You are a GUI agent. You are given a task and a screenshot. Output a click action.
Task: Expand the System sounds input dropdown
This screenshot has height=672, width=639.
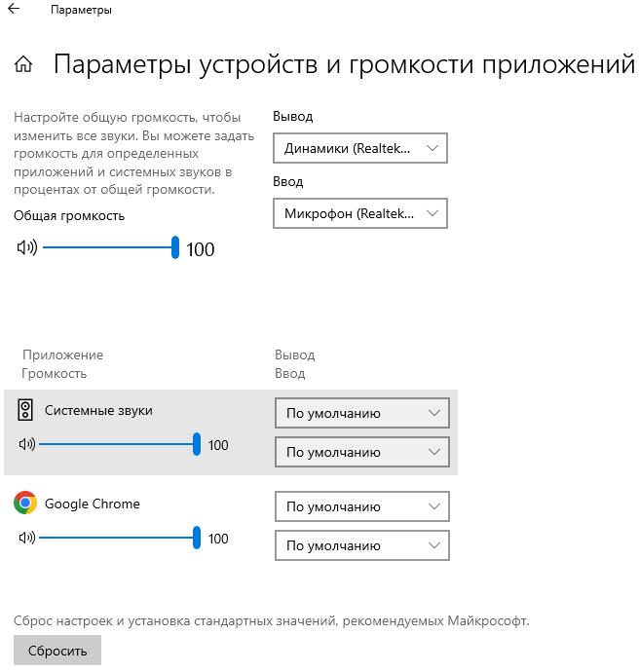pos(362,452)
